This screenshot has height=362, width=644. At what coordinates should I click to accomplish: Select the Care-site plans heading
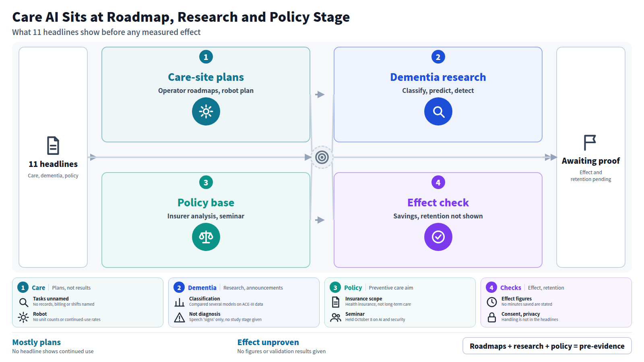click(x=206, y=77)
